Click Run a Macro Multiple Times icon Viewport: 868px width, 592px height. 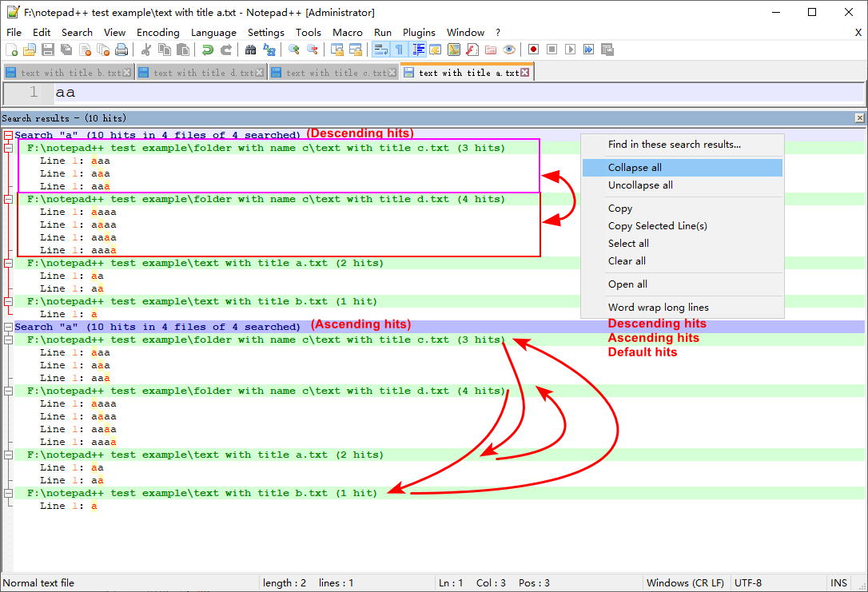pos(588,50)
